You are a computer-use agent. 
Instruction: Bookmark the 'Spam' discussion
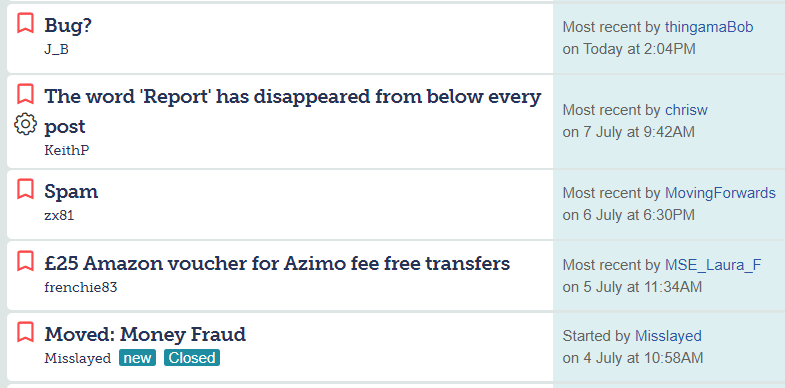point(25,189)
